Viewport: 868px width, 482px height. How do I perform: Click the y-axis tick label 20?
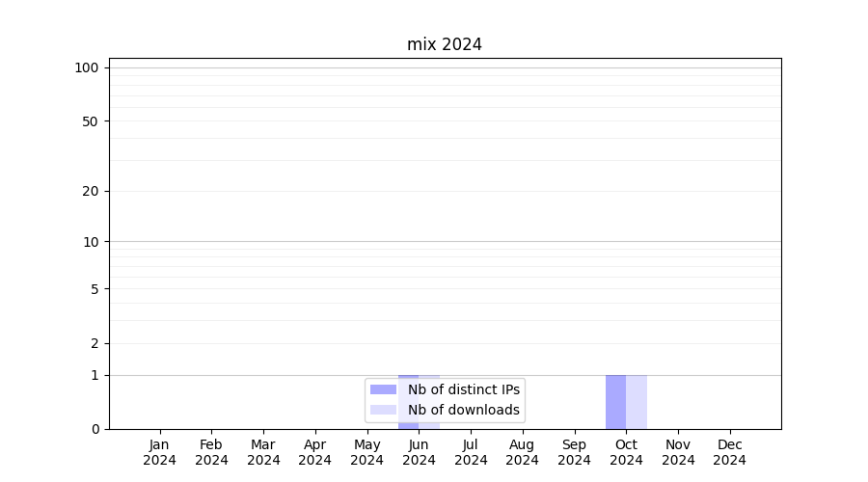91,191
